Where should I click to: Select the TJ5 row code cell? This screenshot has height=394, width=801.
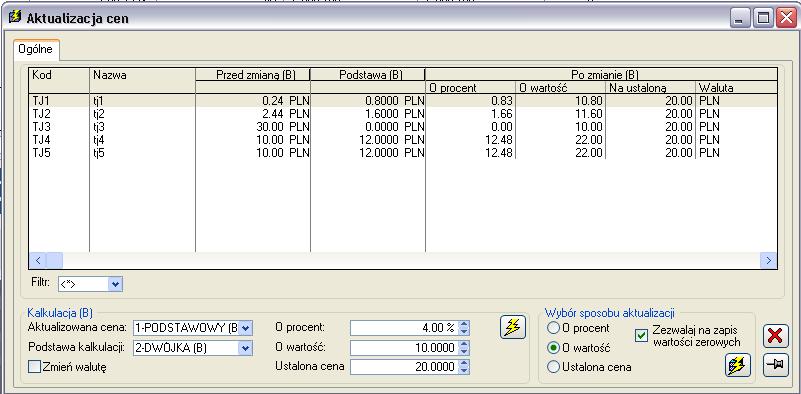pos(59,152)
